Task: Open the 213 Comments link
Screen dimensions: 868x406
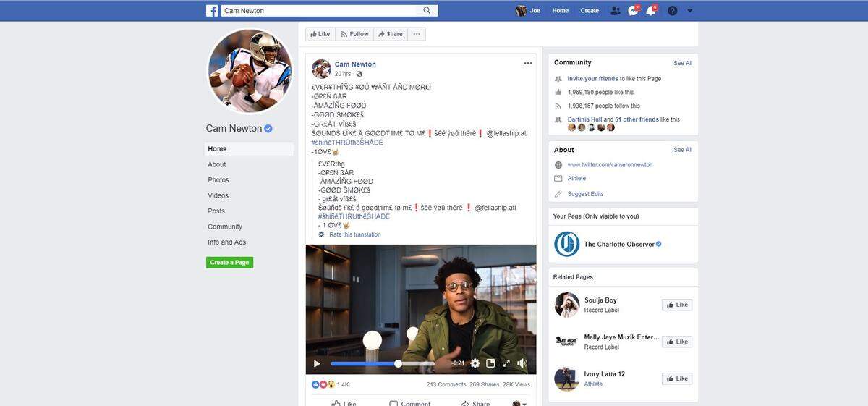Action: click(446, 384)
